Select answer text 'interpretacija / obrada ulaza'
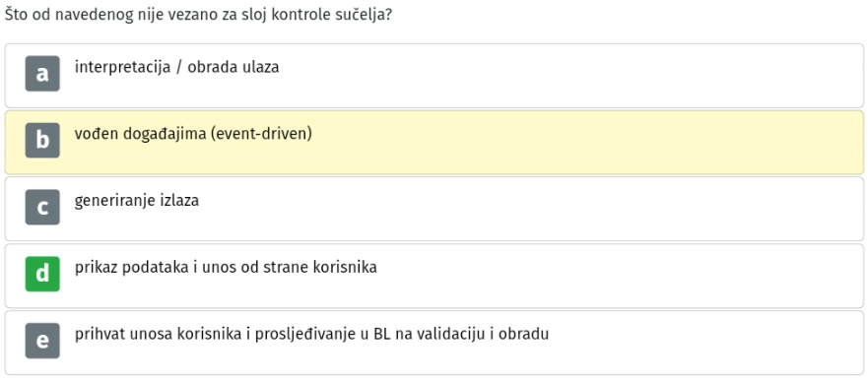 (x=176, y=68)
